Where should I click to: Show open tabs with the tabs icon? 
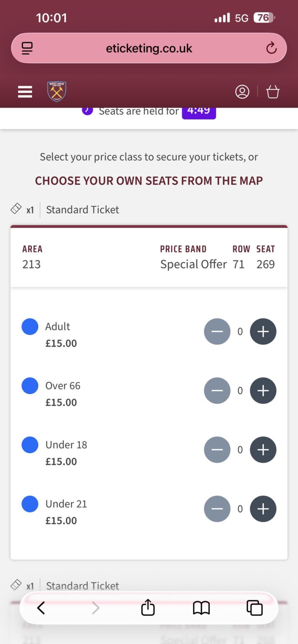click(254, 608)
